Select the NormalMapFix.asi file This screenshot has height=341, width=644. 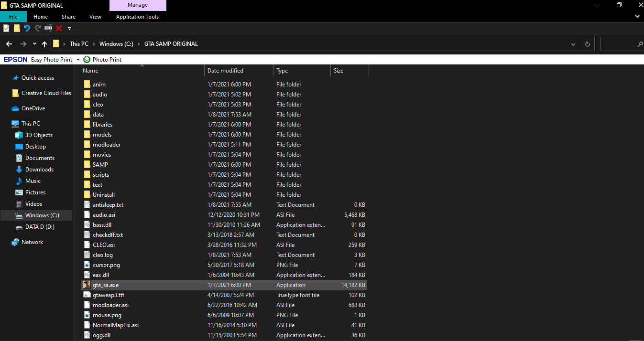click(224, 325)
